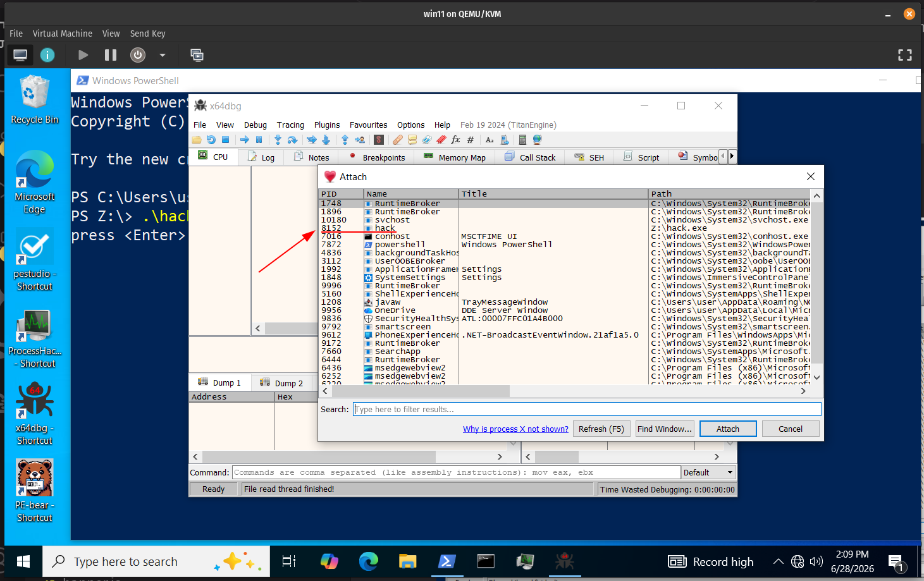Click the Run arrow icon in x64dbg toolbar
The width and height of the screenshot is (924, 581).
pyautogui.click(x=244, y=140)
